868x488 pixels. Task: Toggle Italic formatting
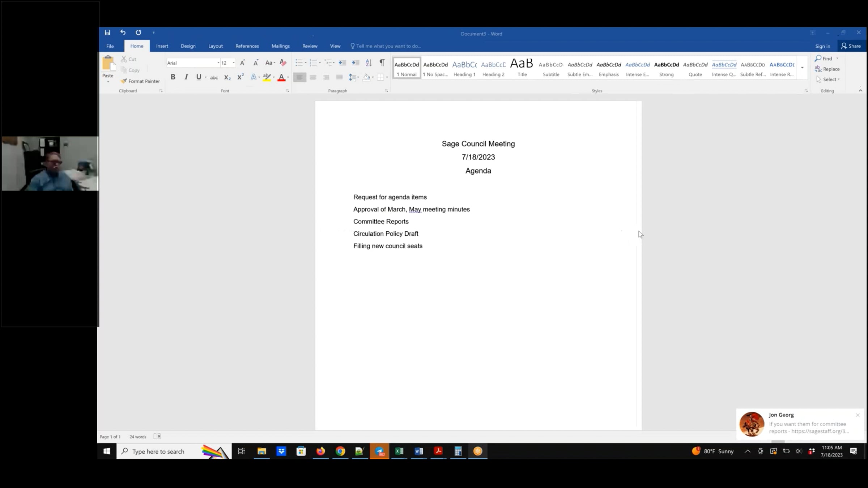tap(186, 77)
